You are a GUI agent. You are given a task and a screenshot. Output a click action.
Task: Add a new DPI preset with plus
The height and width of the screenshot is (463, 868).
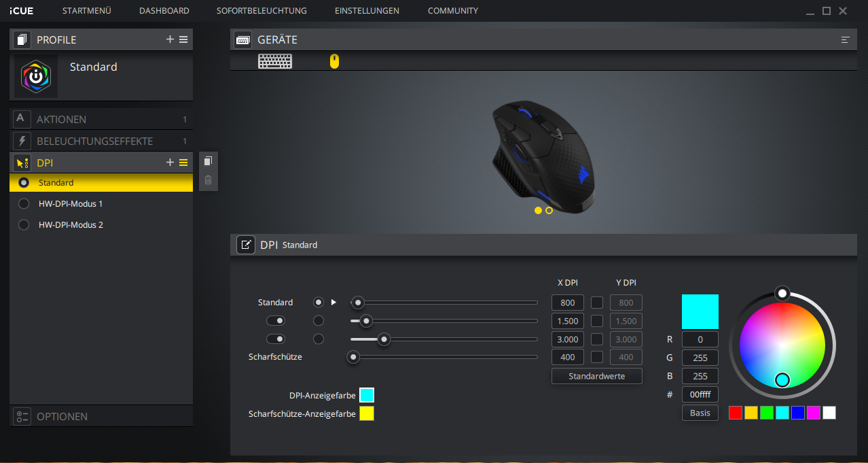click(x=170, y=162)
